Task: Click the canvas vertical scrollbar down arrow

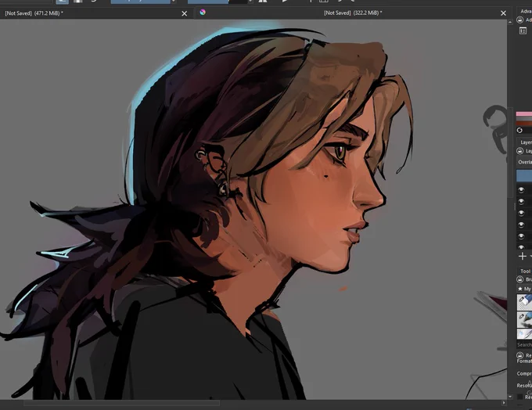Action: [x=510, y=397]
